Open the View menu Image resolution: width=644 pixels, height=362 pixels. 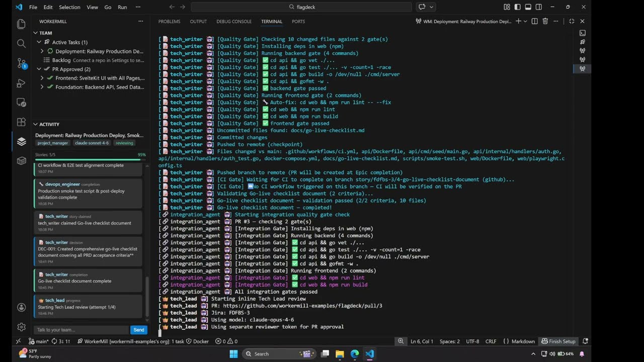point(92,7)
